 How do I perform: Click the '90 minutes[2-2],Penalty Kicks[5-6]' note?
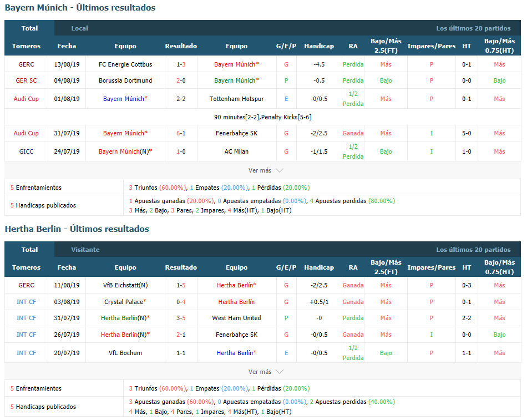click(263, 117)
